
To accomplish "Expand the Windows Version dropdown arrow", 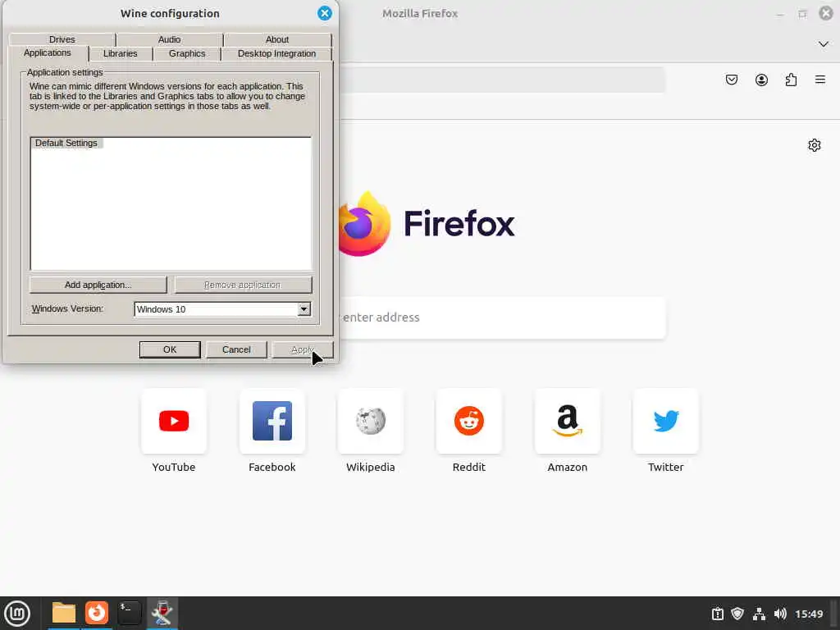I will click(304, 309).
